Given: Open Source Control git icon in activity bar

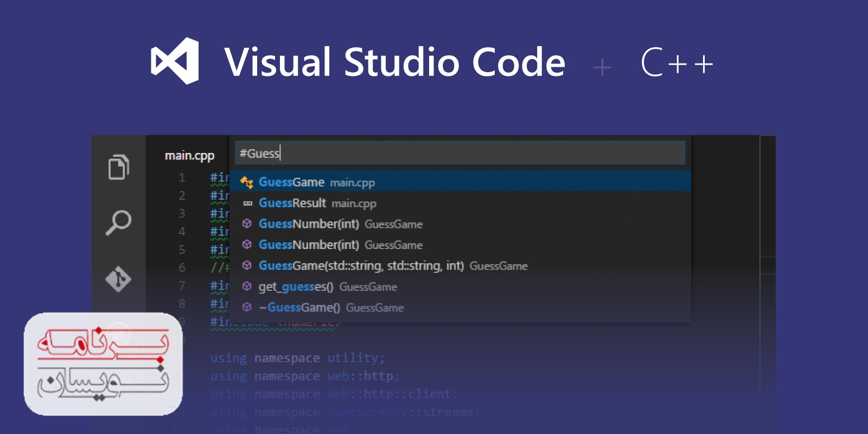Looking at the screenshot, I should 118,279.
